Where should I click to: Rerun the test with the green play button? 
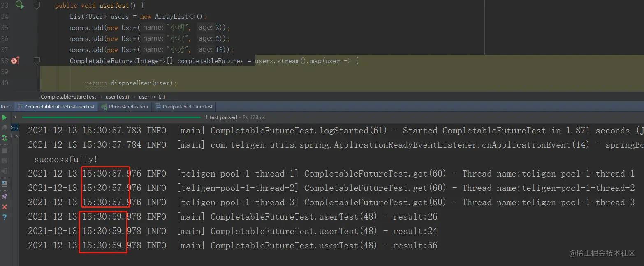[5, 117]
